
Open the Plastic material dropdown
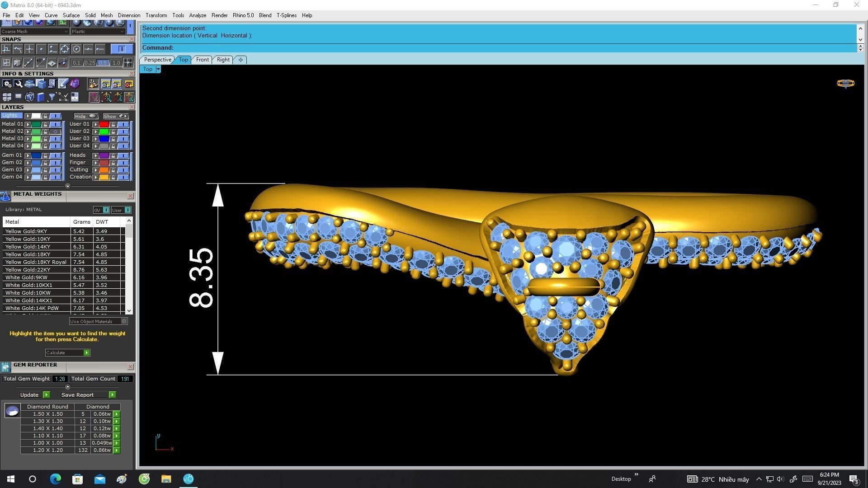click(x=98, y=32)
